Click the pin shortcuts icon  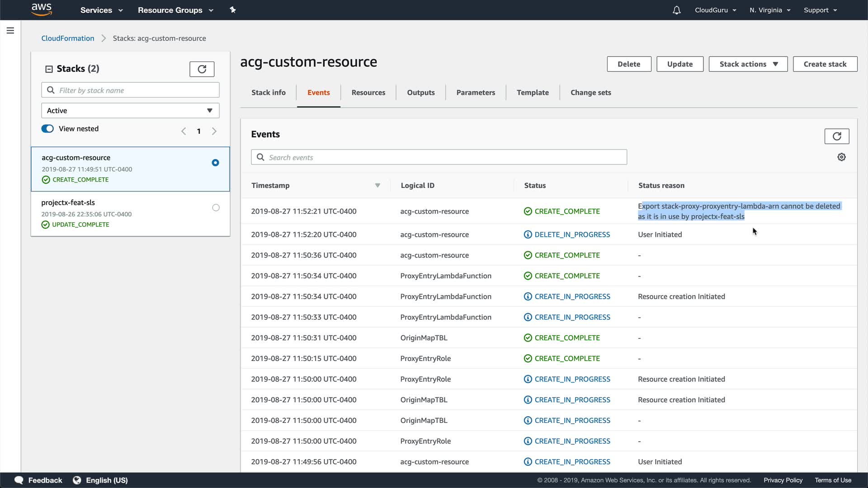233,10
